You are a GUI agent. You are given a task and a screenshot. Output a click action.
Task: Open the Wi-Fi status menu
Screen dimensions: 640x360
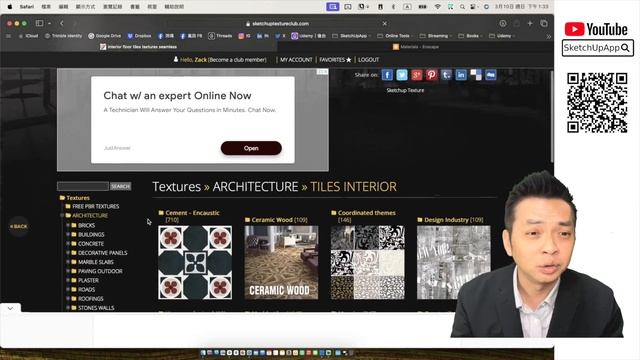pos(437,7)
